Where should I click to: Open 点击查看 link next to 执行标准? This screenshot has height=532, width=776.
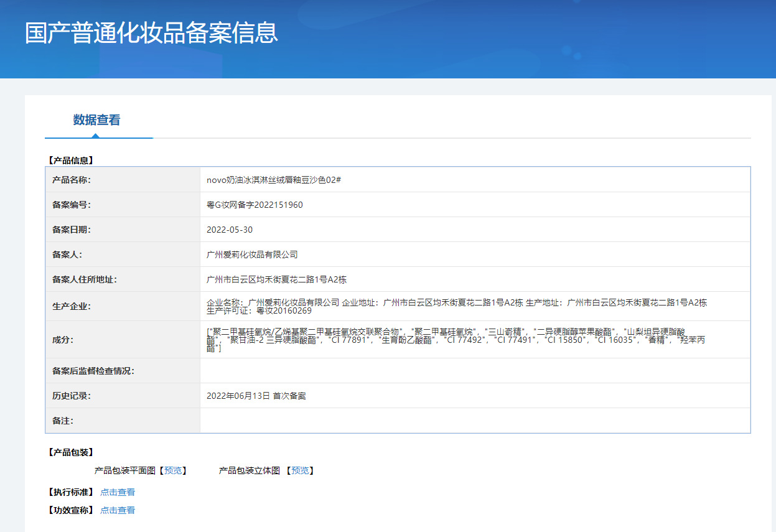pos(118,492)
